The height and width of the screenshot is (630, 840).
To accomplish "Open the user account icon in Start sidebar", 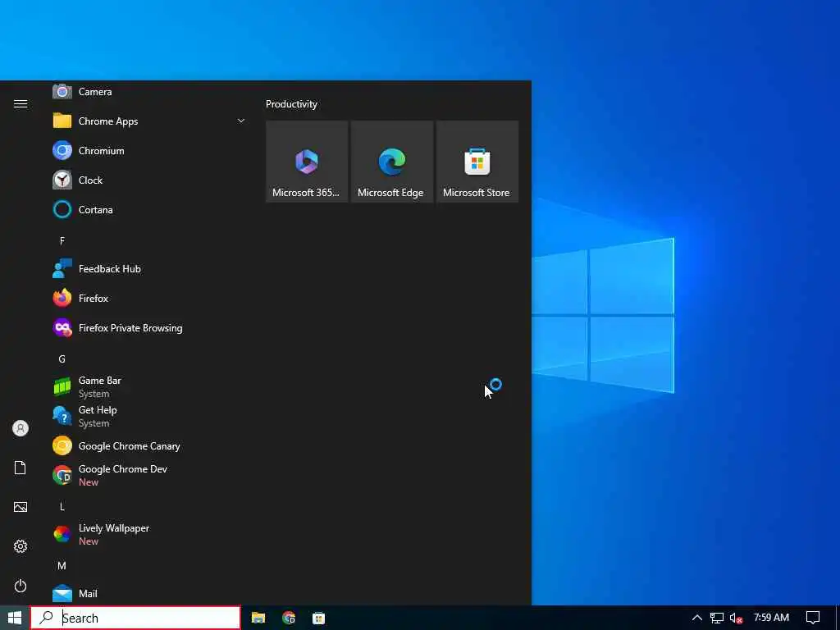I will pos(21,428).
